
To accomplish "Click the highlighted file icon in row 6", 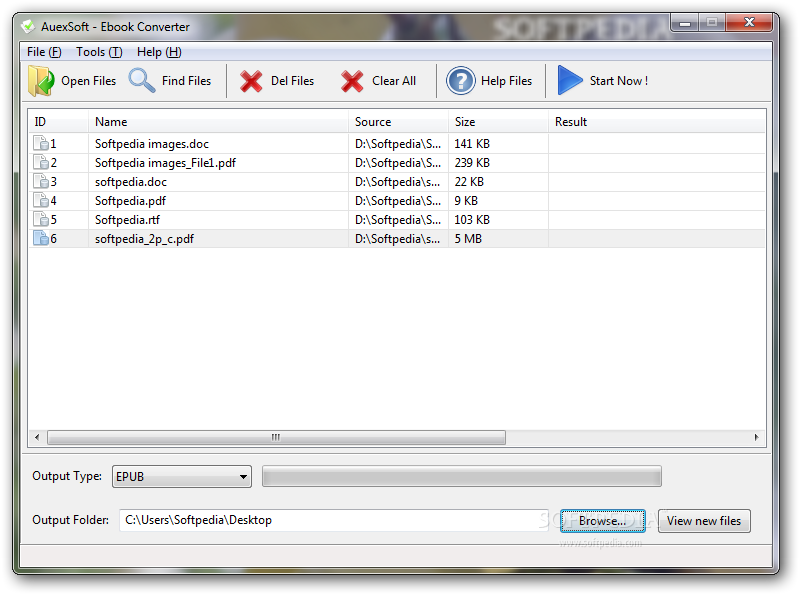I will coord(41,238).
